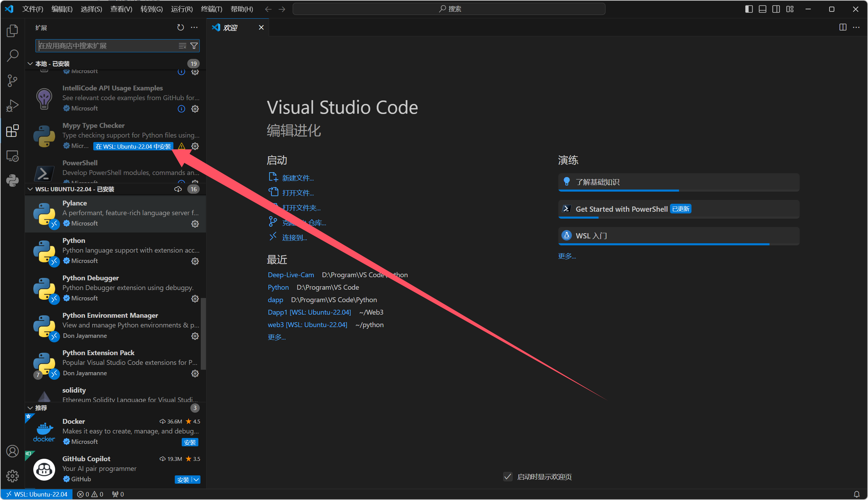The height and width of the screenshot is (500, 868).
Task: Open the learn the fundamentals walkthrough
Action: click(679, 182)
